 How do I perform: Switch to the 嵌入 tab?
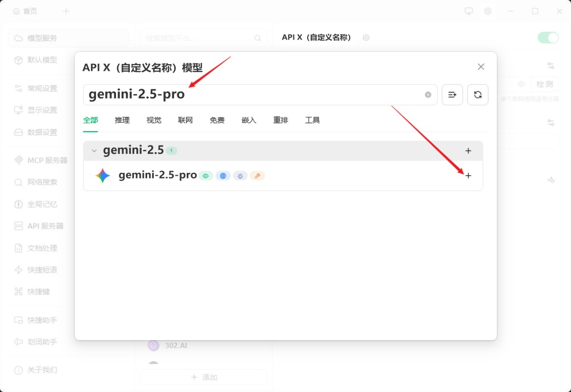[249, 120]
